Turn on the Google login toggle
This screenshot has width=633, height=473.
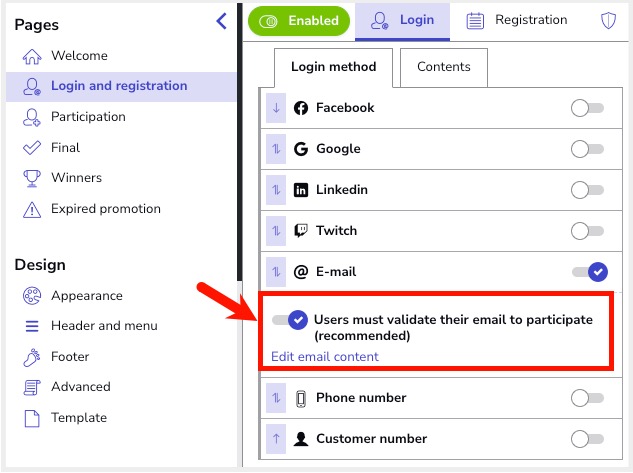tap(587, 149)
